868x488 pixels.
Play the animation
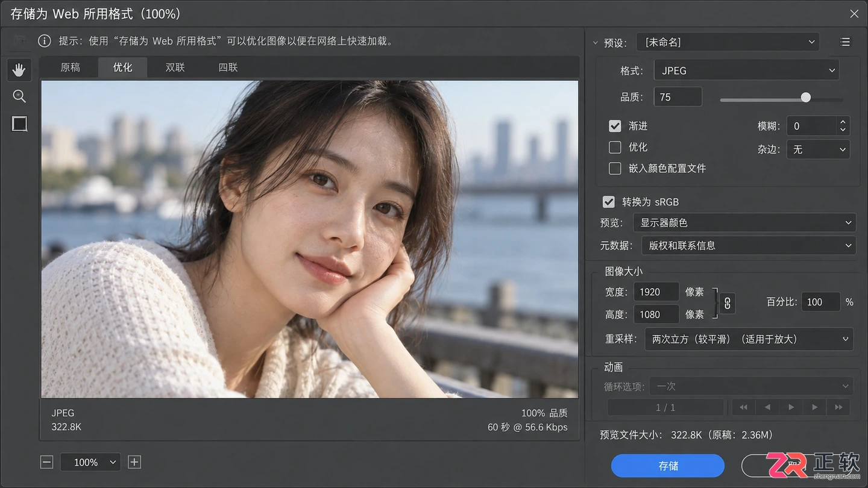tap(791, 407)
